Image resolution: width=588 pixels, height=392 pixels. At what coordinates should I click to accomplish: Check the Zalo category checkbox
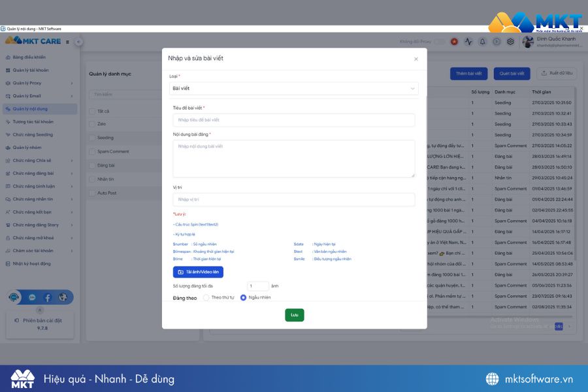point(92,123)
